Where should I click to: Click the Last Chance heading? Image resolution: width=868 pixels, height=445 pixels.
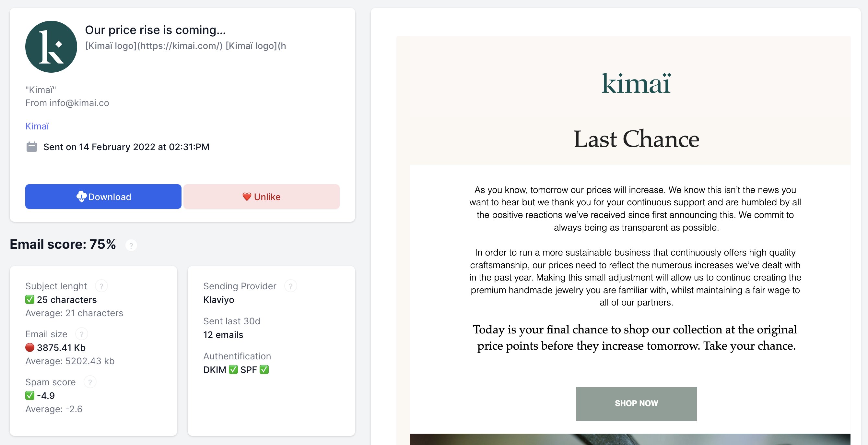click(x=636, y=139)
